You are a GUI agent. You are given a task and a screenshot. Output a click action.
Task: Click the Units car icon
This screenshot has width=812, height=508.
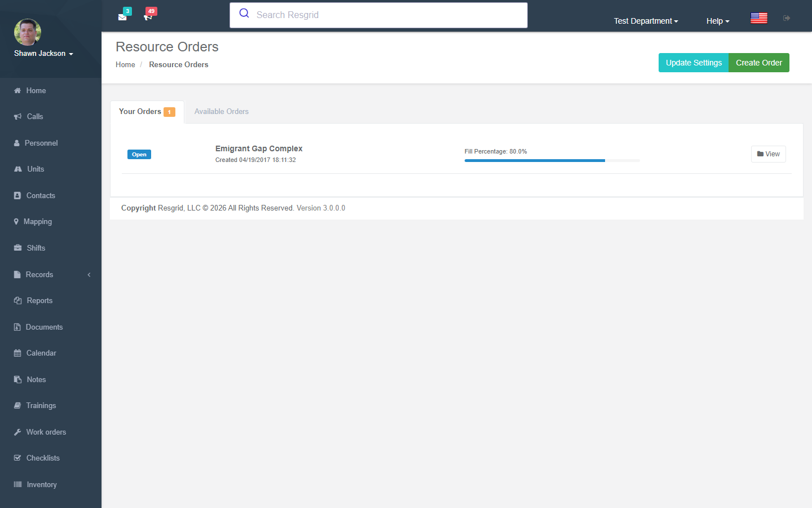[x=18, y=169]
